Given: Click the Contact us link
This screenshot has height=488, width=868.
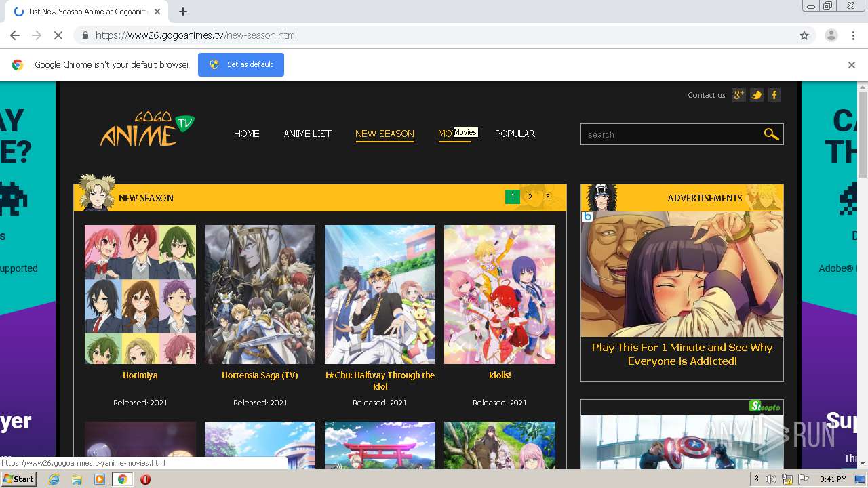Looking at the screenshot, I should click(707, 95).
